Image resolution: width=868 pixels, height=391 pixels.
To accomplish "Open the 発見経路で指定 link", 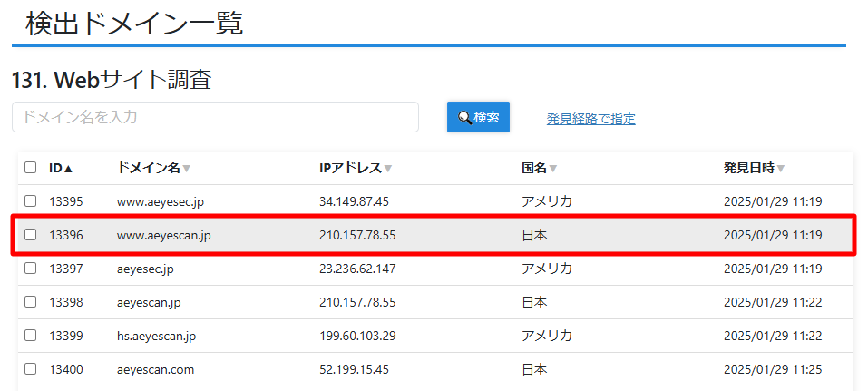I will click(x=590, y=119).
